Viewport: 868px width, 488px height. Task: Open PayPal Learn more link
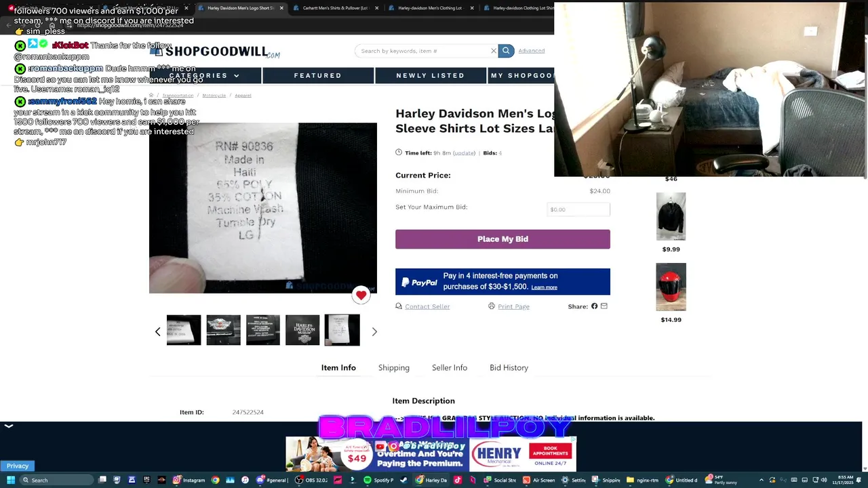544,287
